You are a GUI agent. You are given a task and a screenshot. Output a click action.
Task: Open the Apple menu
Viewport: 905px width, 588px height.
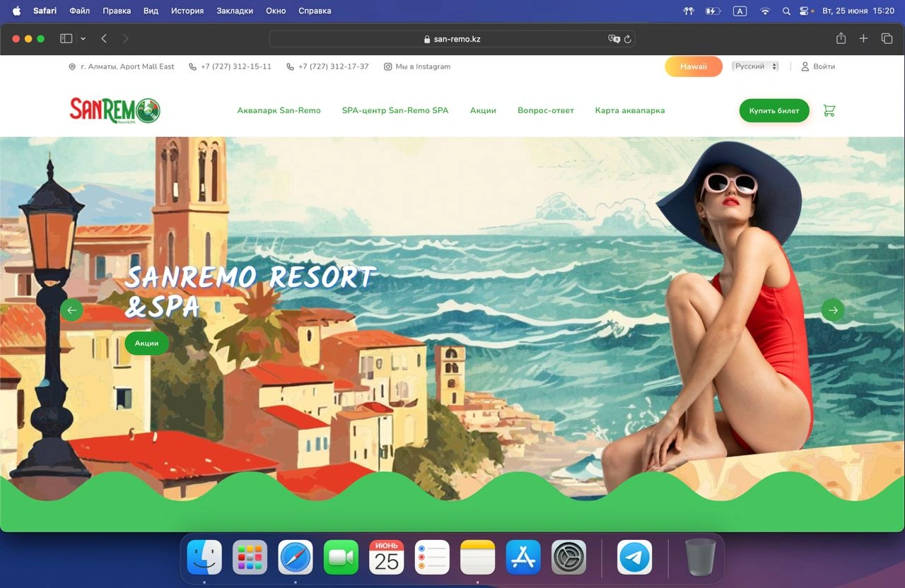(17, 11)
